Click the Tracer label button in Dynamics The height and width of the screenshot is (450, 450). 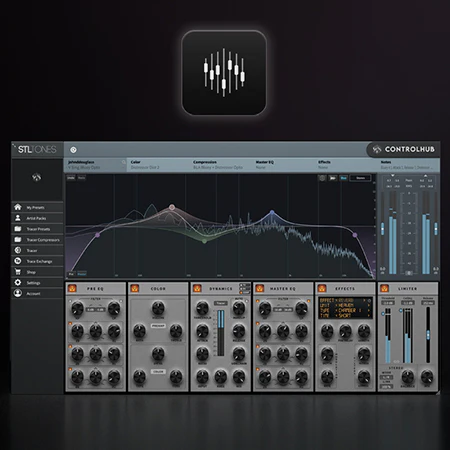[x=220, y=303]
